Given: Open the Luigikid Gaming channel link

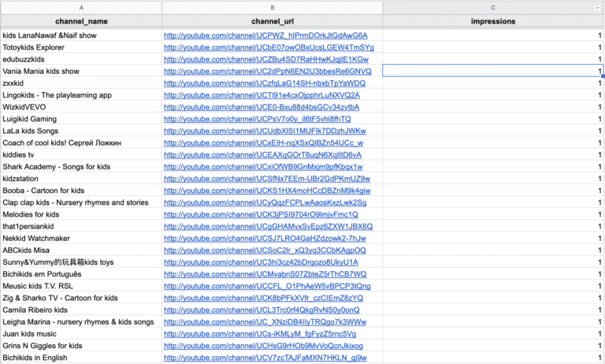Looking at the screenshot, I should tap(258, 119).
